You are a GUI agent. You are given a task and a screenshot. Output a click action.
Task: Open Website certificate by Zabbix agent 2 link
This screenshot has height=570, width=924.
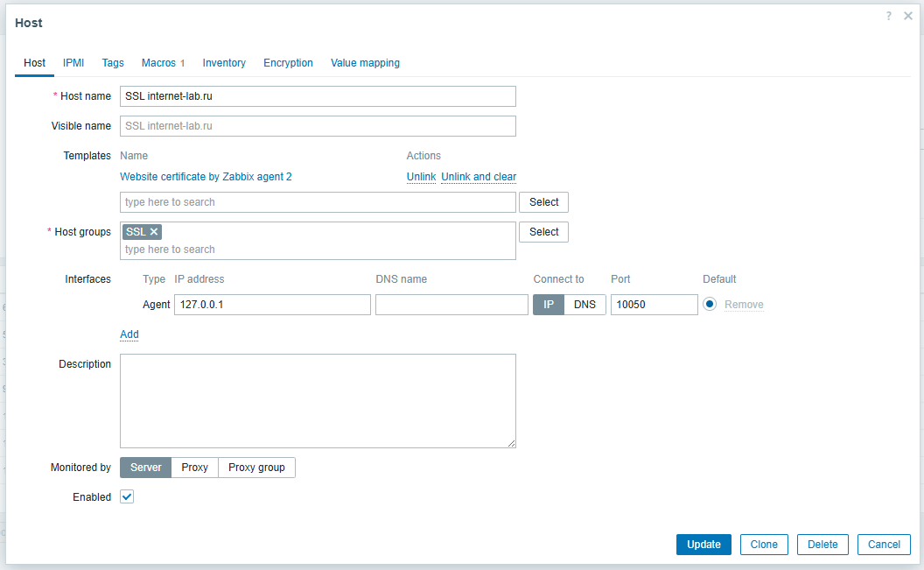pos(206,177)
